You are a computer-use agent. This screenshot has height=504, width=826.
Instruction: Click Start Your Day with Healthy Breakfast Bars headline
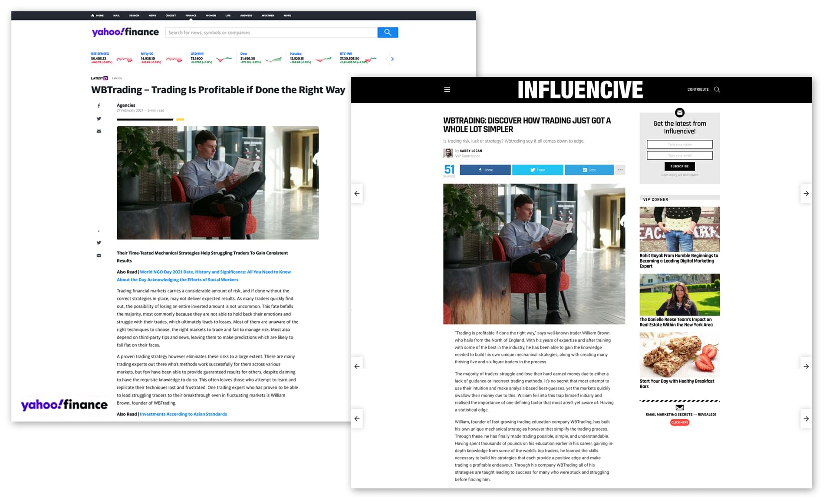click(x=677, y=384)
